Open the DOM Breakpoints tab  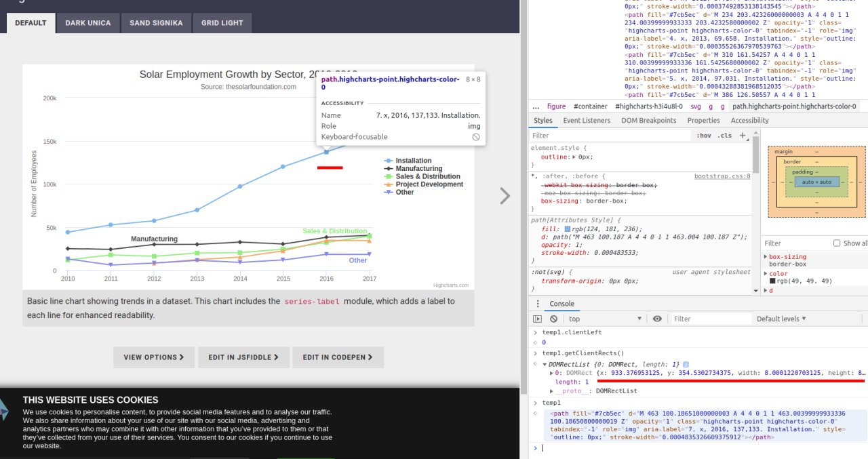[649, 121]
